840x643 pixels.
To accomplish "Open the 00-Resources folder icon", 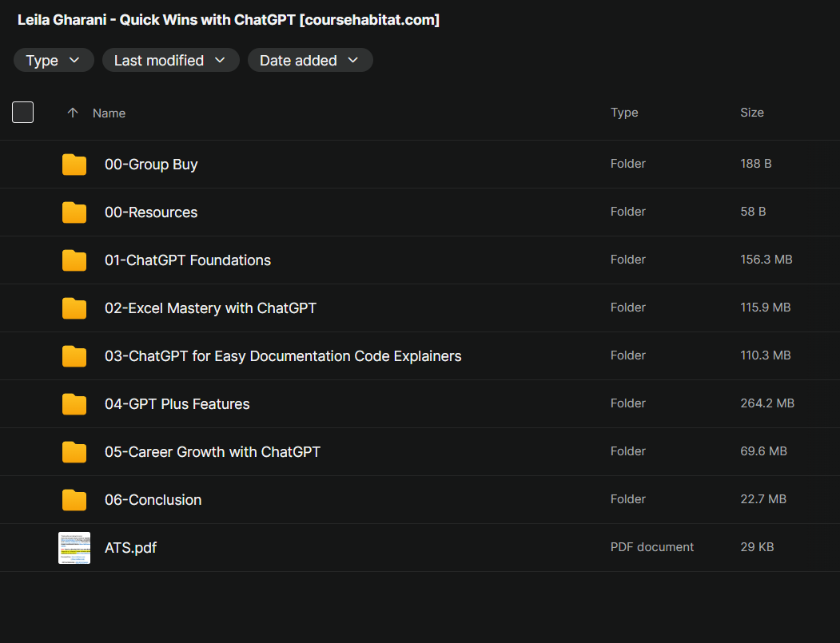I will [x=74, y=212].
